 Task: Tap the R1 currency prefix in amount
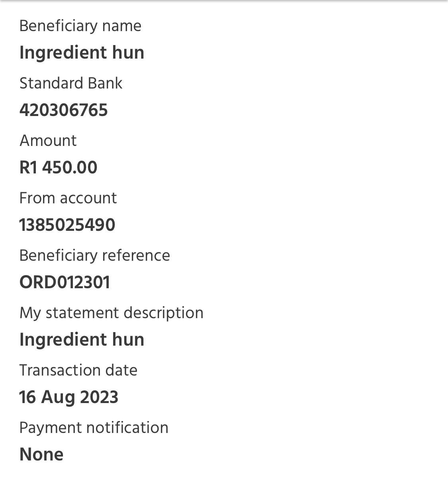pos(28,167)
